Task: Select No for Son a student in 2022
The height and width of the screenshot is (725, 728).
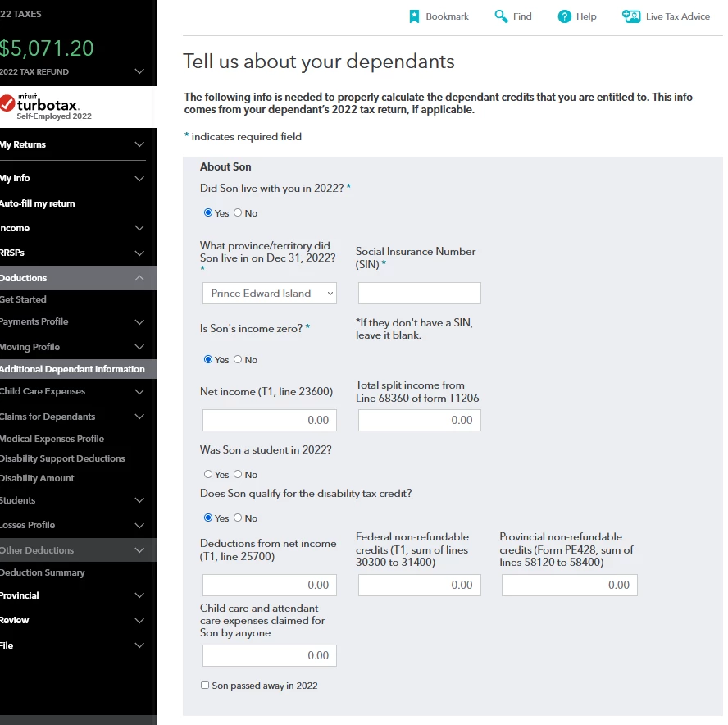Action: [238, 474]
